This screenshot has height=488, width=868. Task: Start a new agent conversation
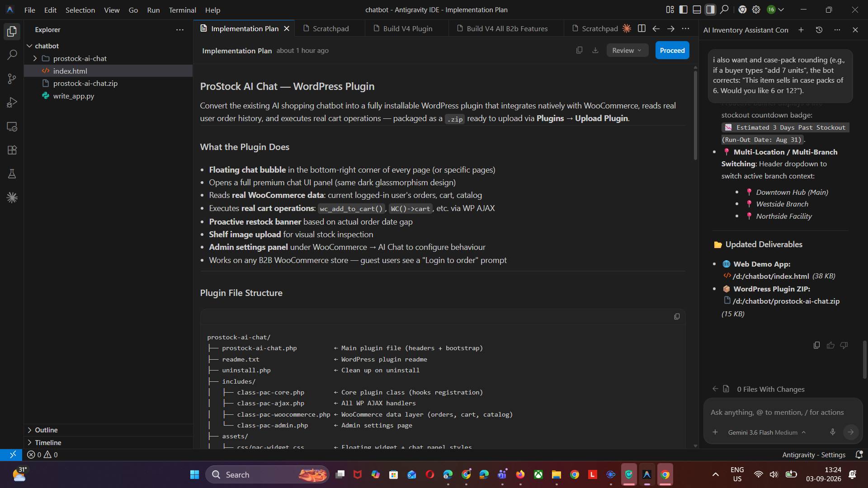(801, 30)
